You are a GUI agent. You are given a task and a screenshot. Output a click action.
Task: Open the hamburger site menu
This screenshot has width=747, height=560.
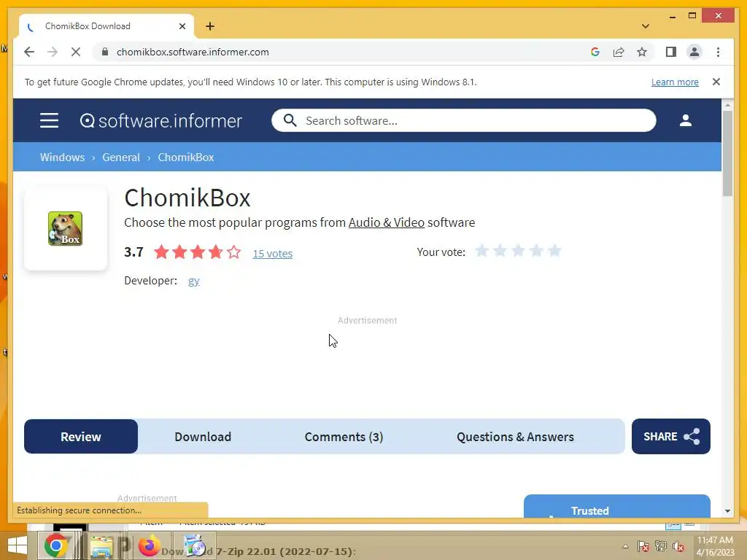click(x=49, y=120)
